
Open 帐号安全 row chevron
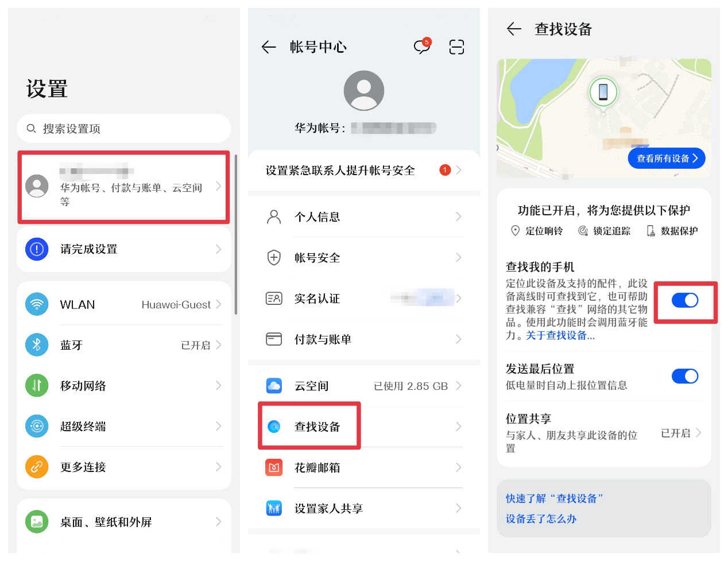[x=458, y=257]
